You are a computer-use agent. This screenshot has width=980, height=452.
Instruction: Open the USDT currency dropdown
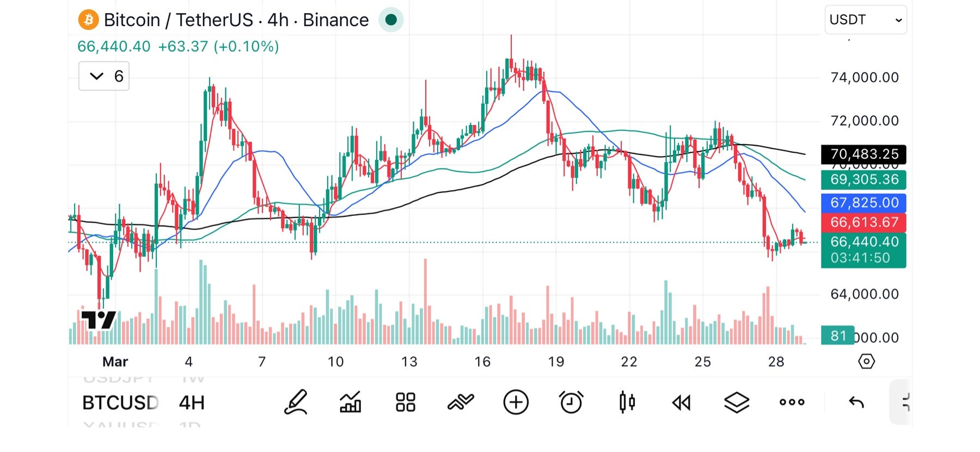click(866, 20)
